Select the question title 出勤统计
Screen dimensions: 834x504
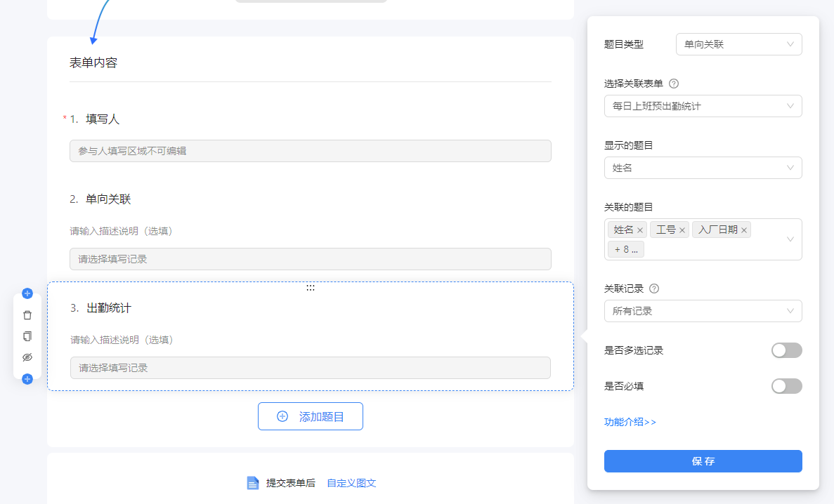click(x=109, y=308)
